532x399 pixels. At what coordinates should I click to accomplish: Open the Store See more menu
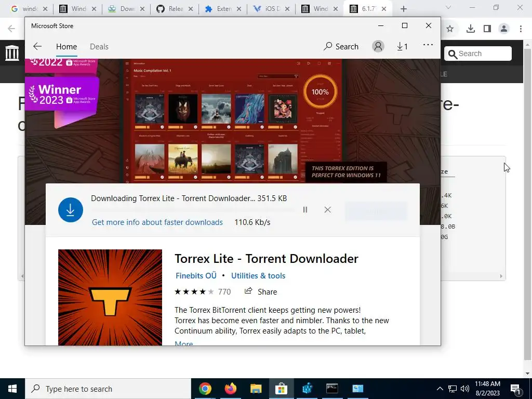coord(428,45)
